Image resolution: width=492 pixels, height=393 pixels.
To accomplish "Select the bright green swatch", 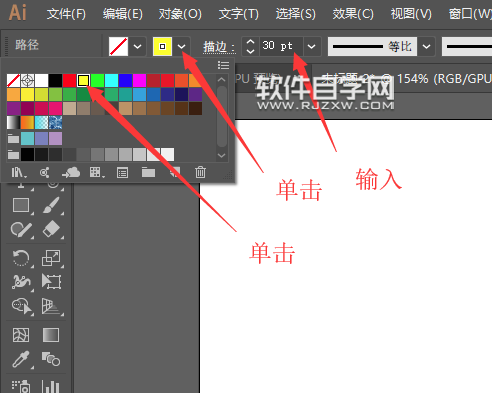I will point(97,80).
